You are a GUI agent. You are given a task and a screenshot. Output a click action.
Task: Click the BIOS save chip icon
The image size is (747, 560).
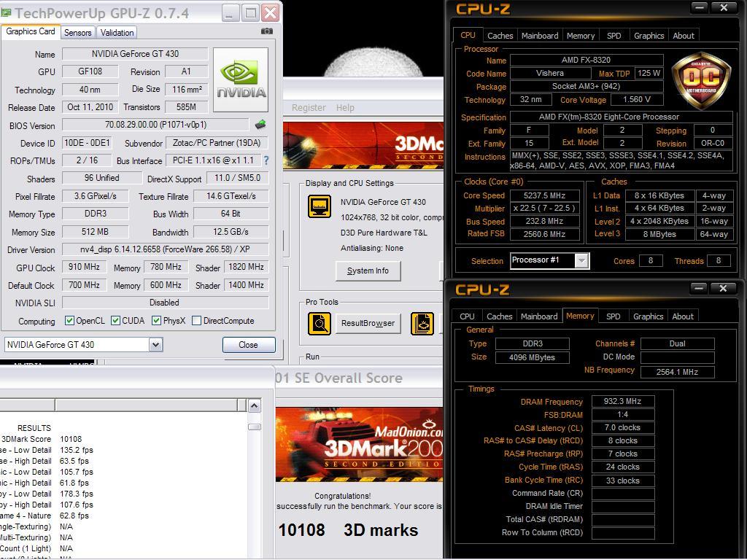click(x=260, y=125)
